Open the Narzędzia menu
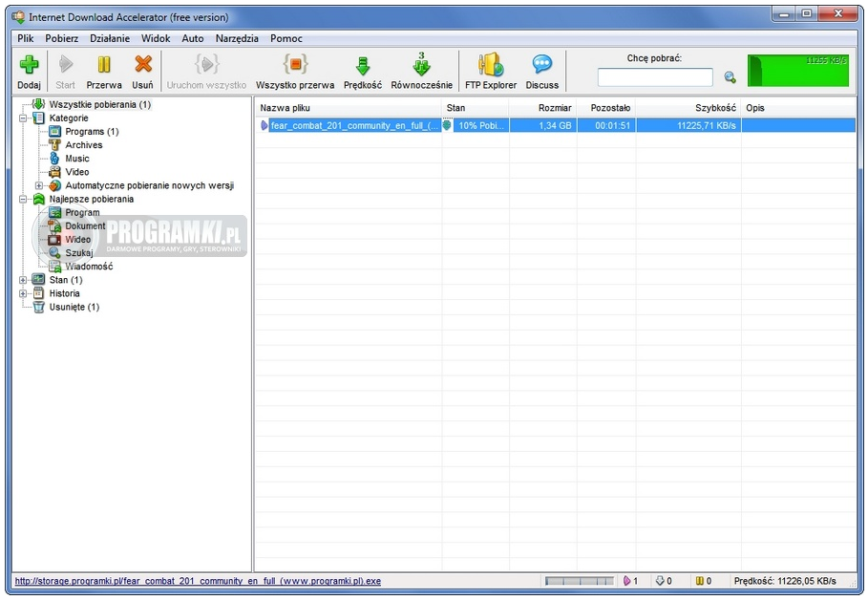The height and width of the screenshot is (600, 868). point(237,38)
